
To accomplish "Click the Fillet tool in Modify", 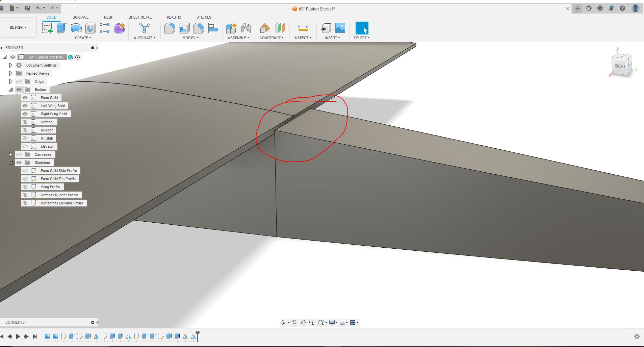I will click(170, 28).
